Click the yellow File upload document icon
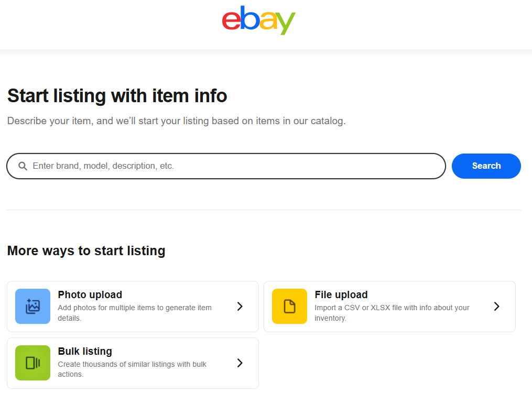Viewport: 532px width, 393px height. point(290,306)
